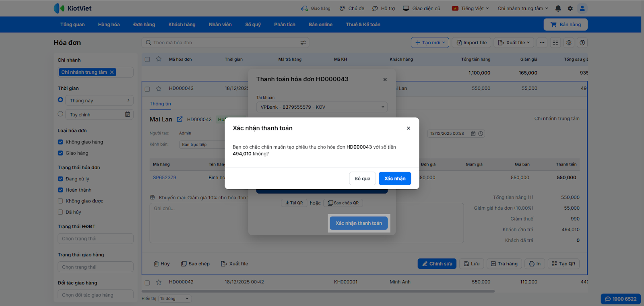Open invoice list settings gear

click(x=569, y=43)
